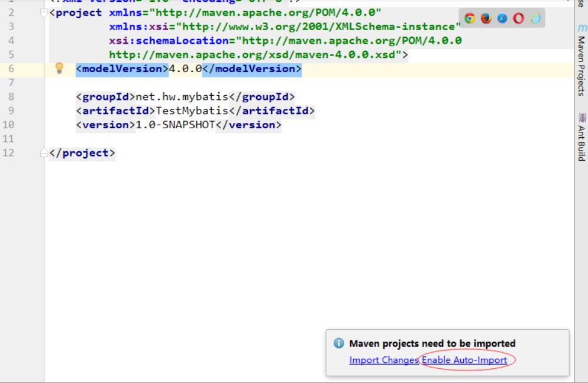Open file in Safari browser icon
The image size is (588, 383).
pos(502,18)
